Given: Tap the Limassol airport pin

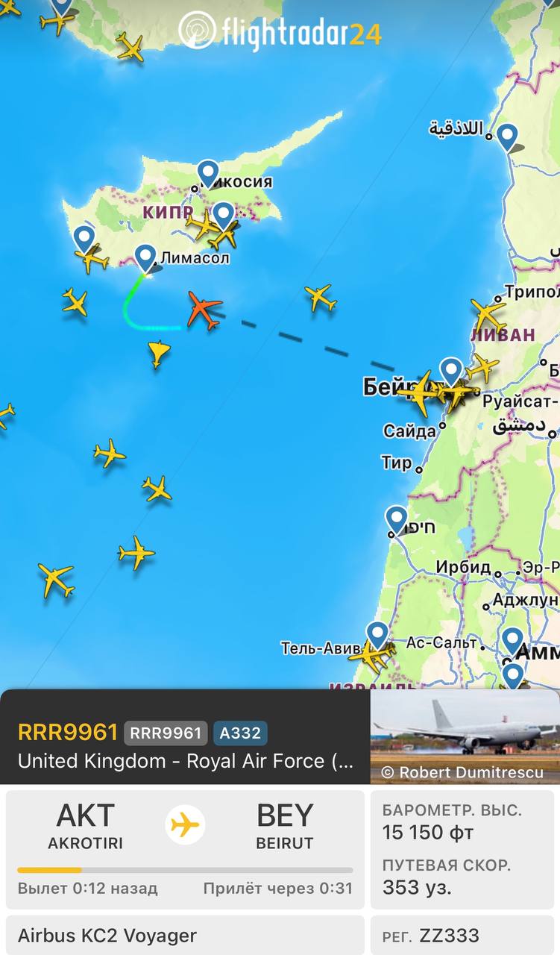Looking at the screenshot, I should (x=145, y=258).
